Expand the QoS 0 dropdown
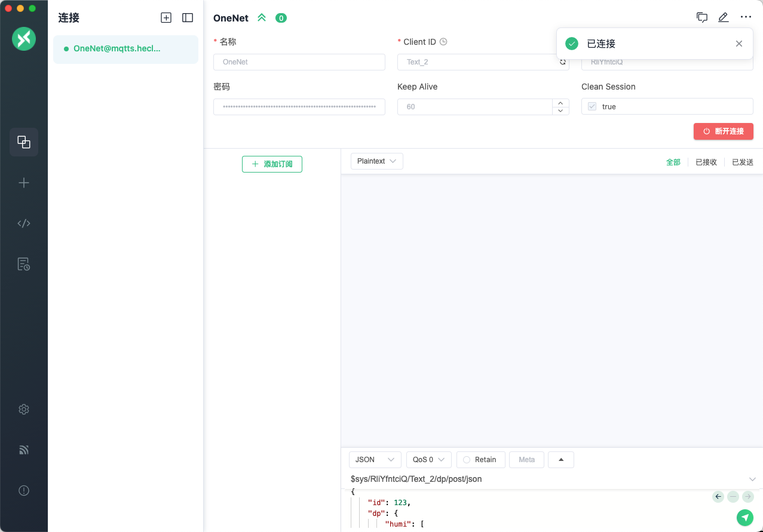763x532 pixels. coord(428,460)
